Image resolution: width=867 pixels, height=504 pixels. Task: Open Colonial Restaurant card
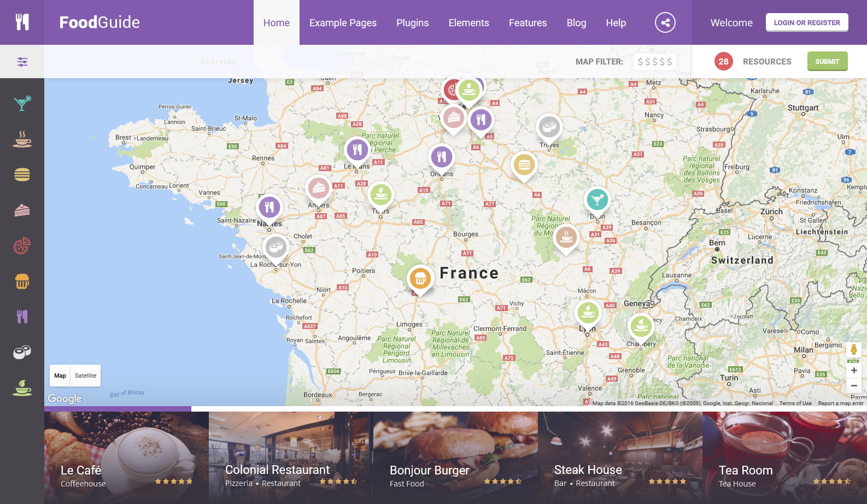[291, 458]
